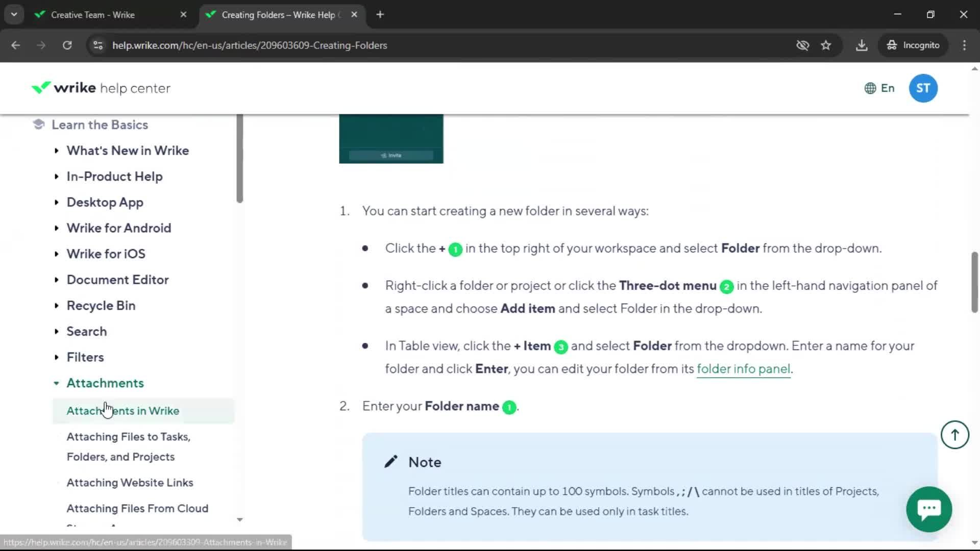The width and height of the screenshot is (980, 551).
Task: Open a new browser tab
Action: (380, 15)
